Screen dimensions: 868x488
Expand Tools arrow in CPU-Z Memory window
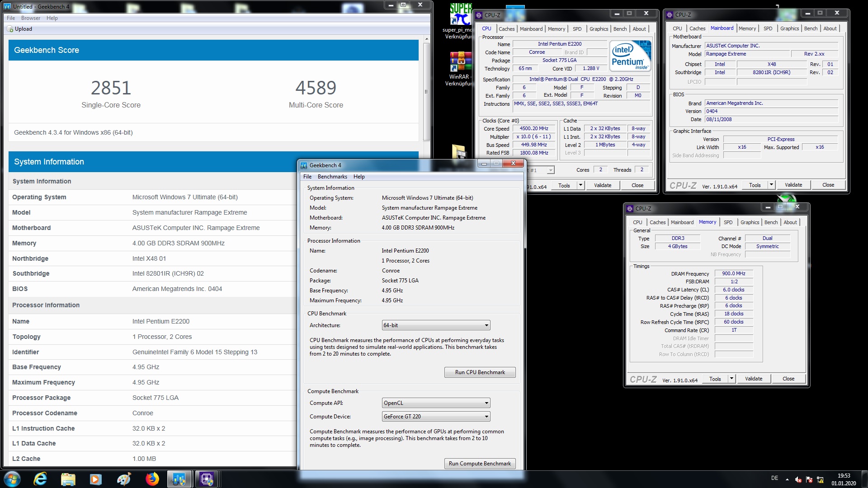[731, 379]
